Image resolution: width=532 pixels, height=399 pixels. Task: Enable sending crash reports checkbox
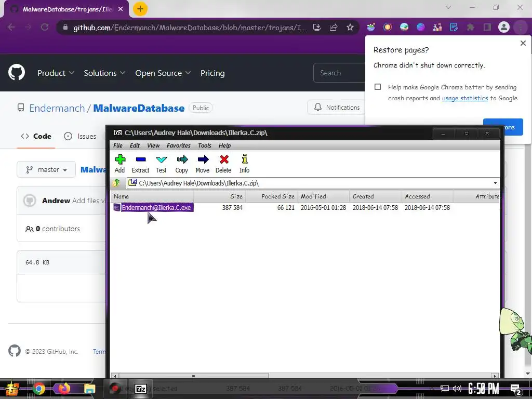pos(378,87)
